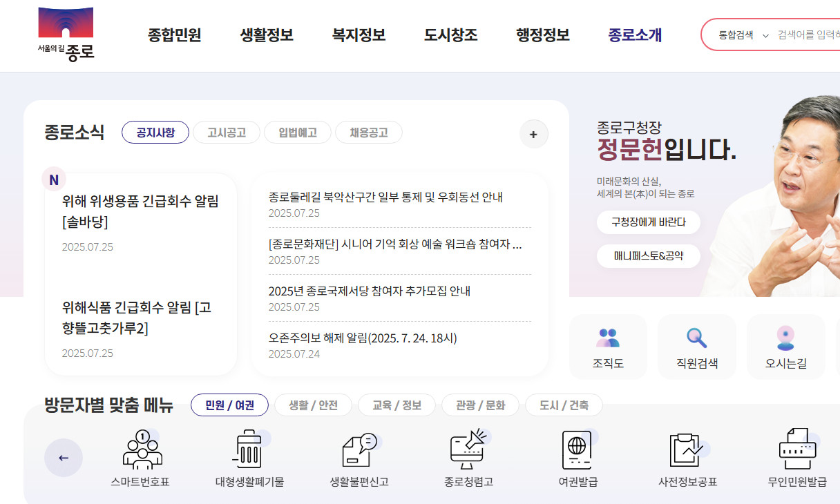
Task: Open the 종로청렴고 icon
Action: [467, 456]
